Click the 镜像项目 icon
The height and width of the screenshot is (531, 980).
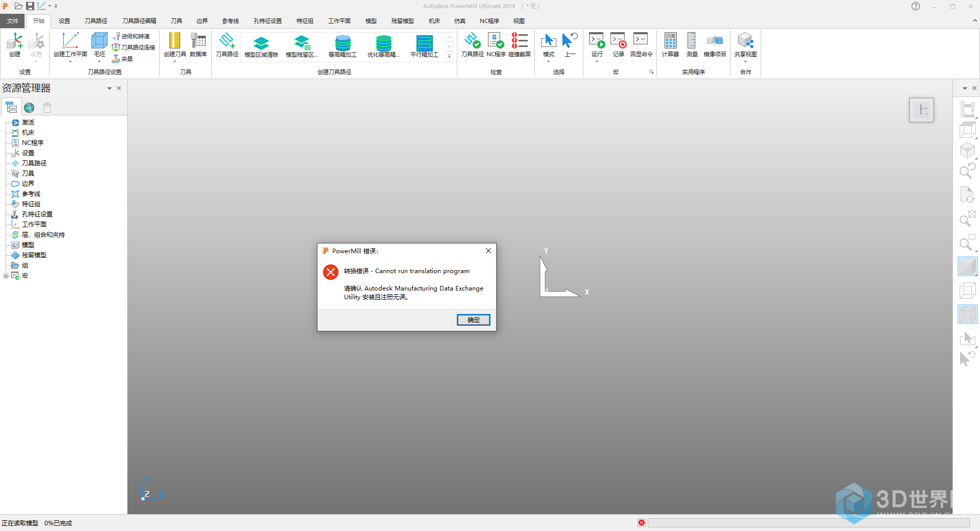[x=715, y=45]
